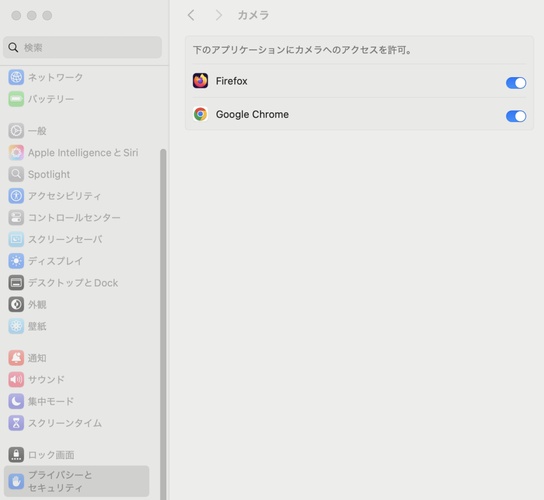Viewport: 544px width, 500px height.
Task: Open アクセシビリティ settings
Action: coord(65,196)
